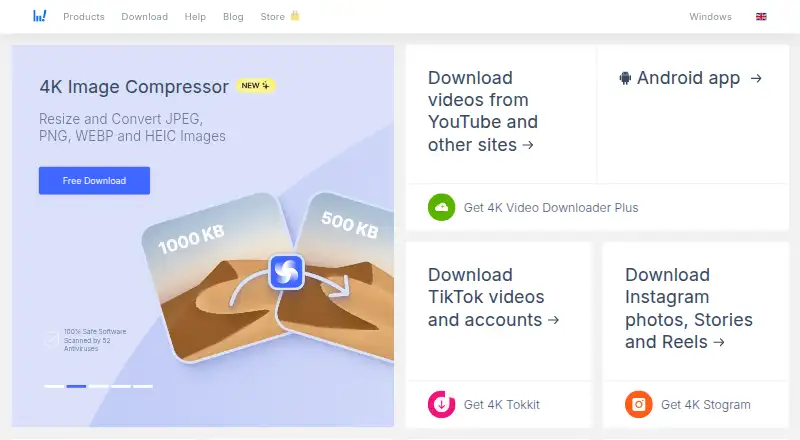The width and height of the screenshot is (800, 440).
Task: Click the arrow next to Android app
Action: 756,78
